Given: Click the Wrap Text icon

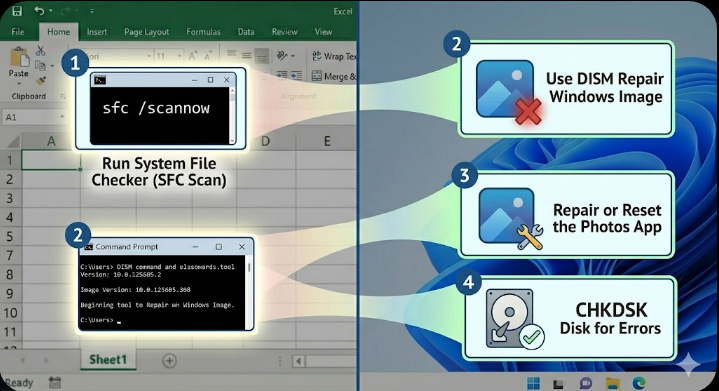Looking at the screenshot, I should [317, 56].
